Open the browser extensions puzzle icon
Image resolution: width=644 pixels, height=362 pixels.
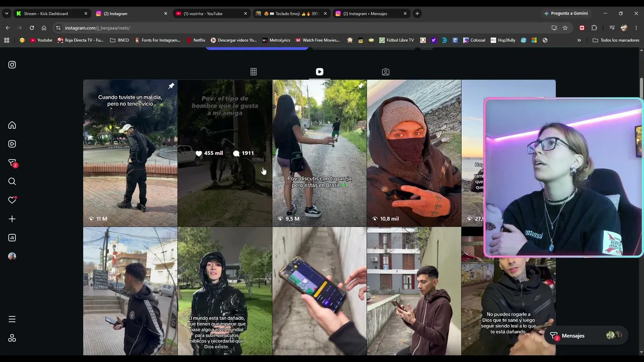594,28
